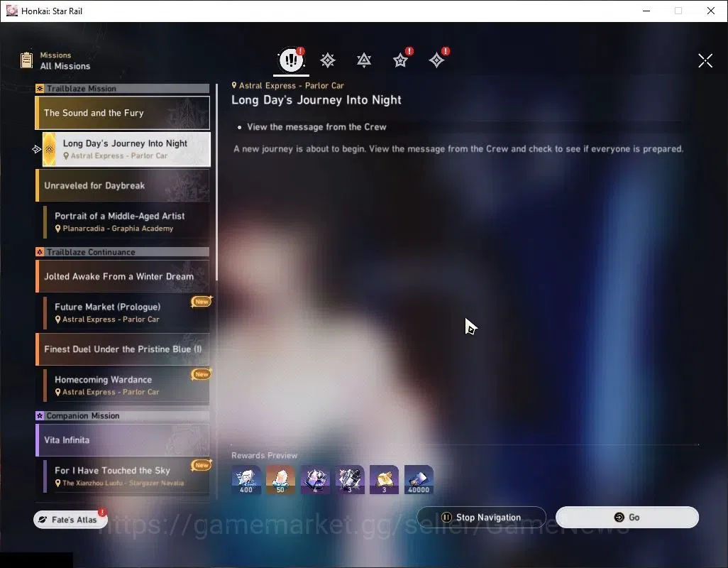The width and height of the screenshot is (728, 568).
Task: Collapse Finest Duel Under the Pristine Blue
Action: (123, 349)
